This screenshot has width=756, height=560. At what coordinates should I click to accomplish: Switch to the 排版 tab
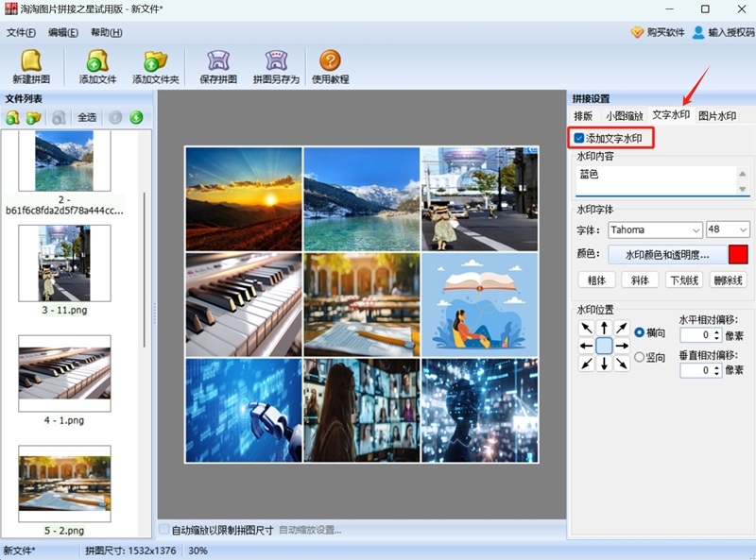click(583, 115)
